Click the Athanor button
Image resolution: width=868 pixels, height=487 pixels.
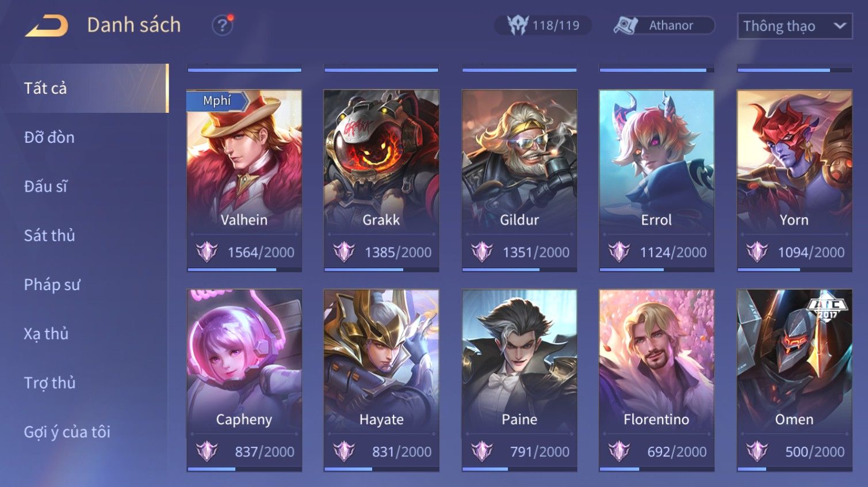pos(664,25)
